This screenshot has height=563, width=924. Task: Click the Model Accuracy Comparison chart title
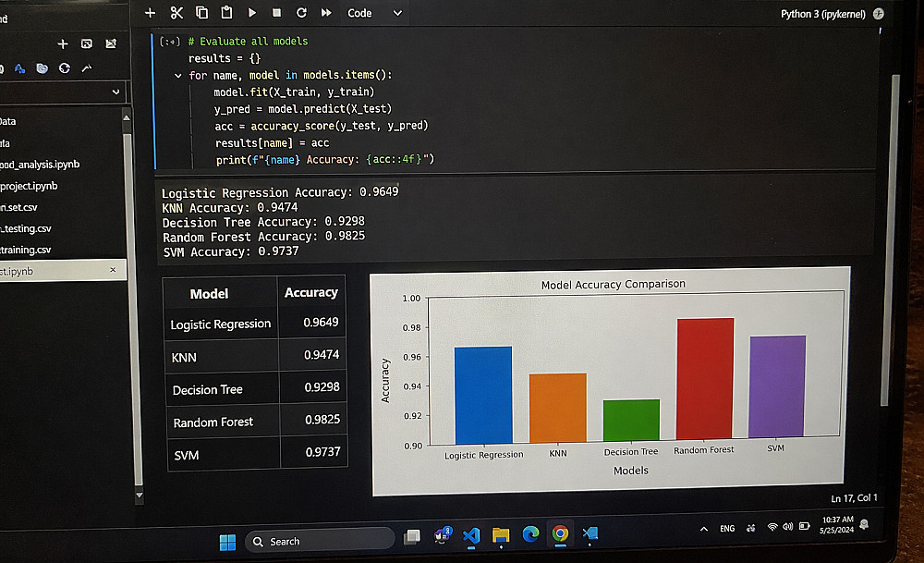click(613, 284)
